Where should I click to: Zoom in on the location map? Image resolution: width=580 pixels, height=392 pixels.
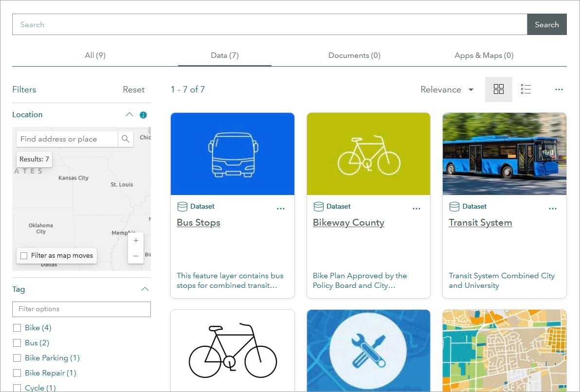pos(136,241)
